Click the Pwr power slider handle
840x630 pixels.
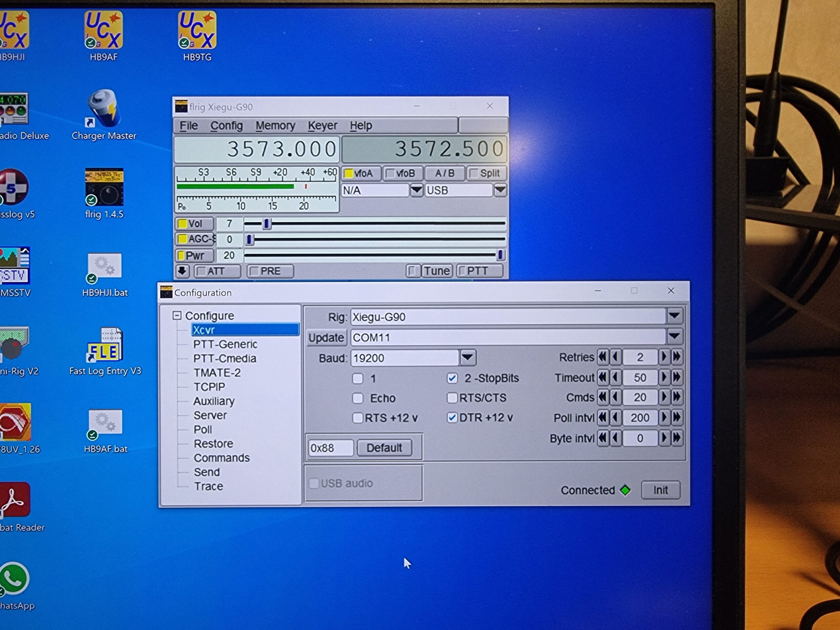coord(500,255)
